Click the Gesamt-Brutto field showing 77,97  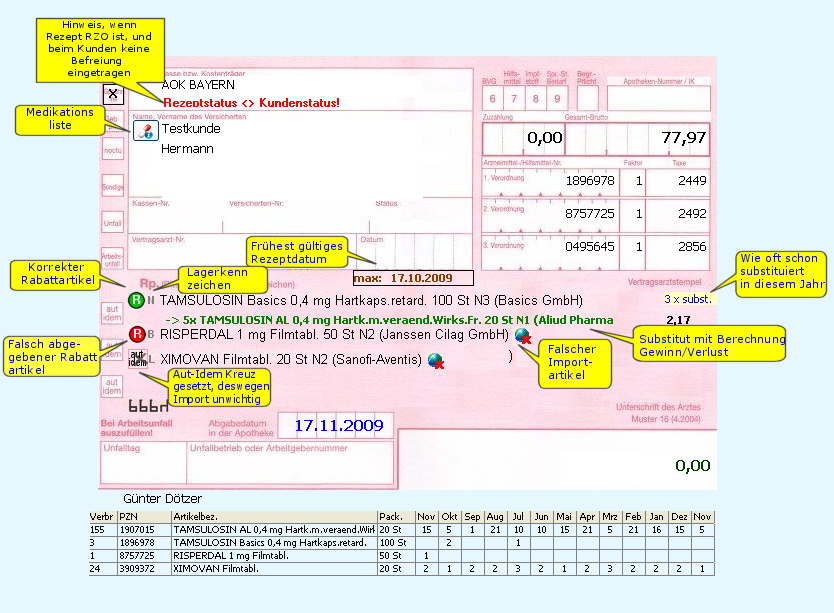637,138
